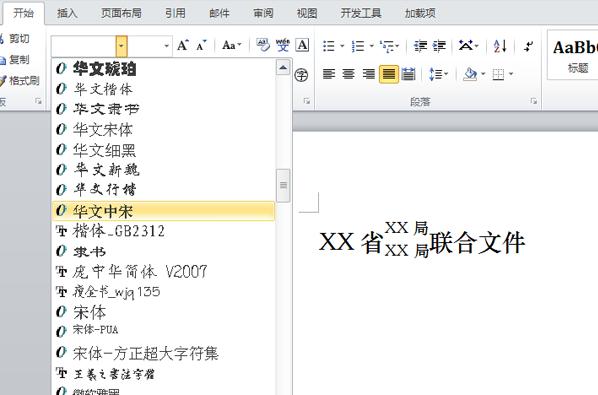The image size is (598, 395).
Task: Click the font list scrollbar thumb
Action: [283, 185]
